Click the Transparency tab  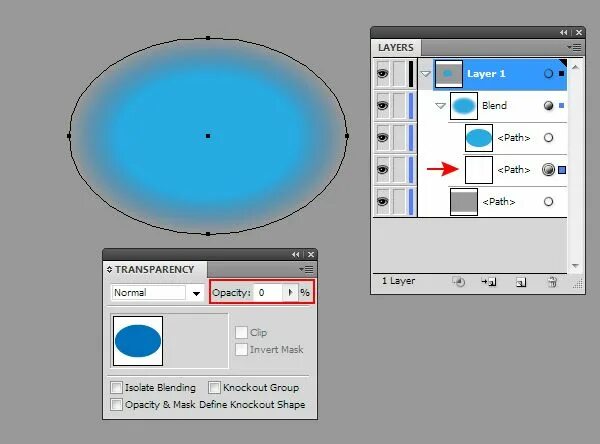[x=155, y=269]
